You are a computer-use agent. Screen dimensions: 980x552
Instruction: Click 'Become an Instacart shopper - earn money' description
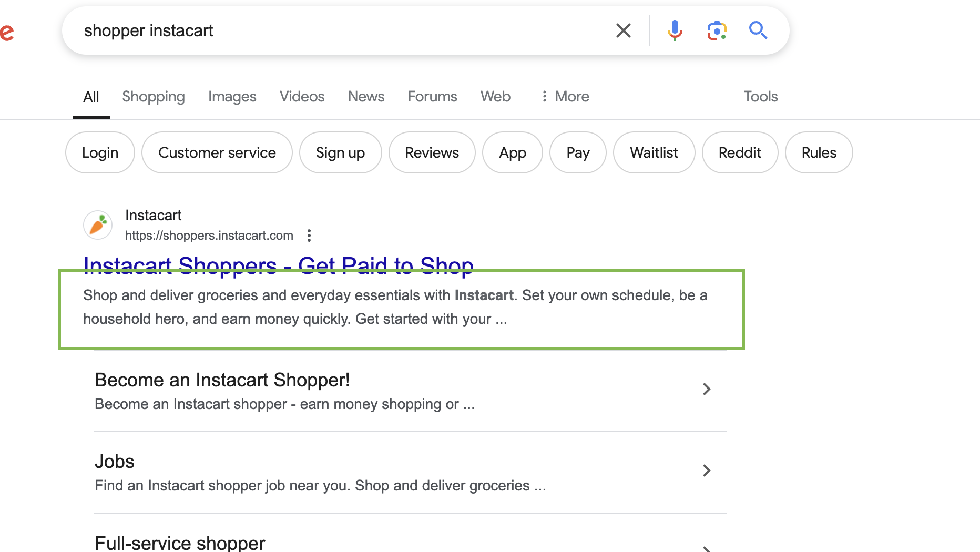click(284, 404)
